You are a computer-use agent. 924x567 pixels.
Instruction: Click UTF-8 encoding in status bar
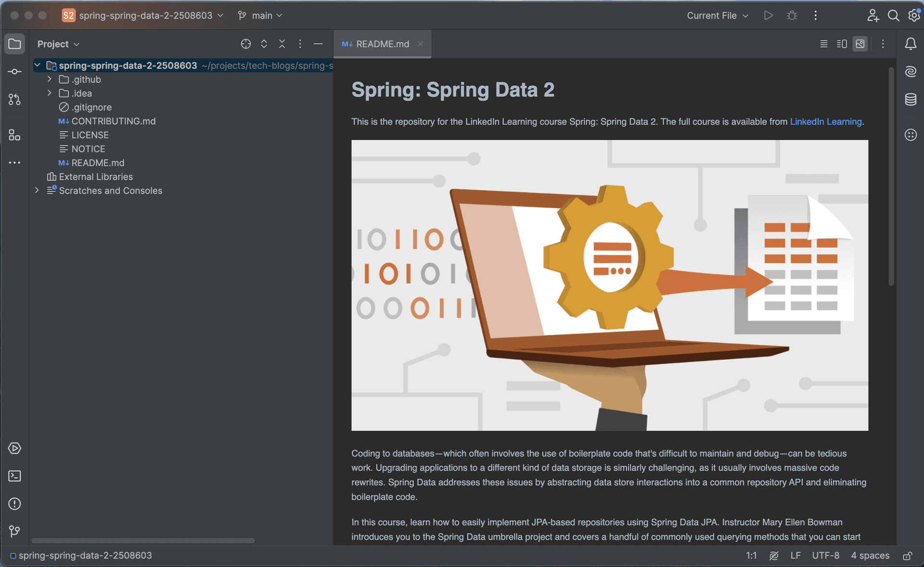click(x=825, y=556)
